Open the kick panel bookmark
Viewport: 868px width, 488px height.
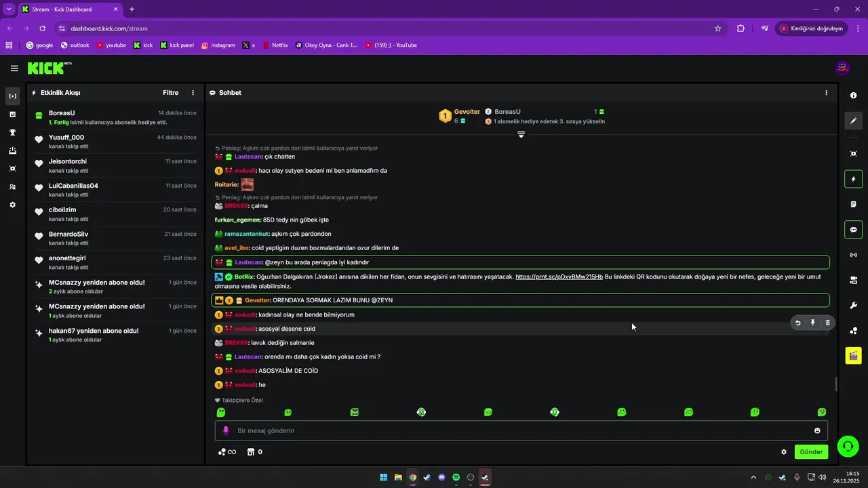177,45
